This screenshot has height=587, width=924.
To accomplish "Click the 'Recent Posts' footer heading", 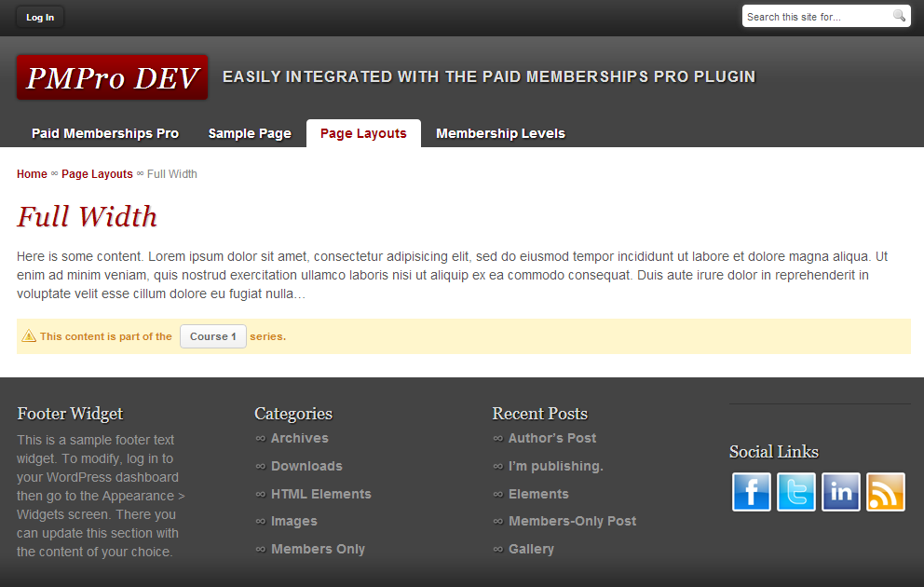I will pos(540,413).
